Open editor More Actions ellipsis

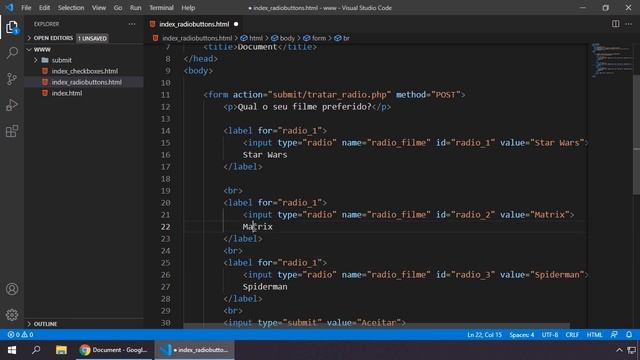coord(629,24)
